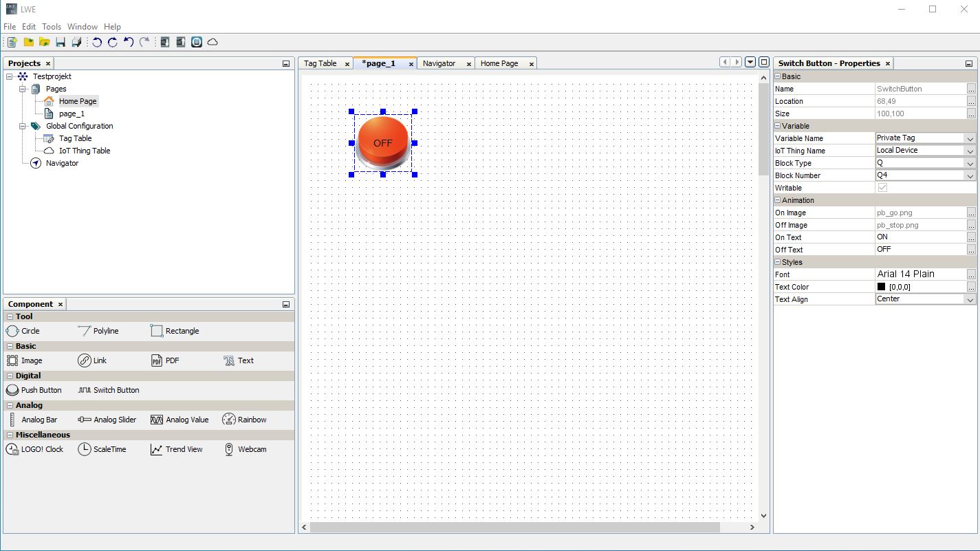Click the Undo arrow in the toolbar
This screenshot has height=551, width=980.
tap(129, 43)
